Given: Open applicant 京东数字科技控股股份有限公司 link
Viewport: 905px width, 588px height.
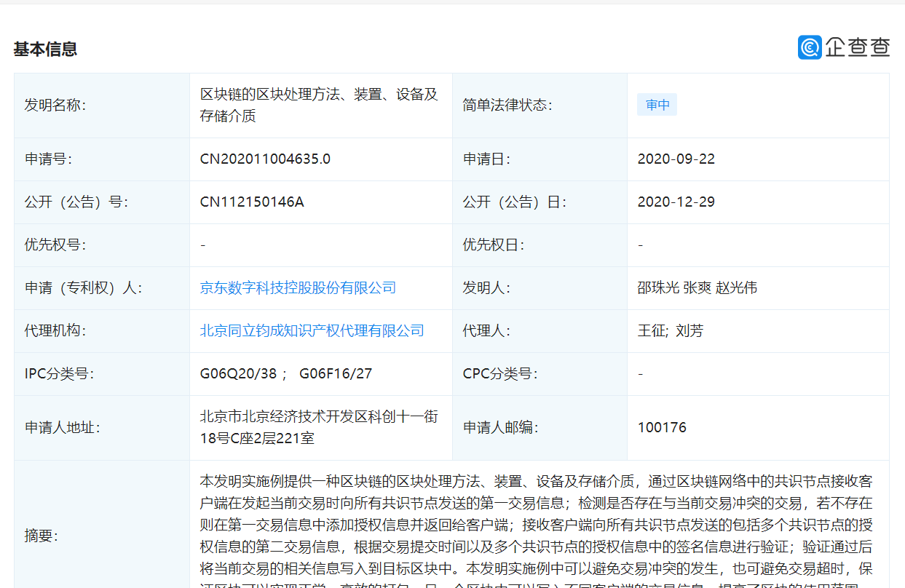Looking at the screenshot, I should click(x=298, y=288).
